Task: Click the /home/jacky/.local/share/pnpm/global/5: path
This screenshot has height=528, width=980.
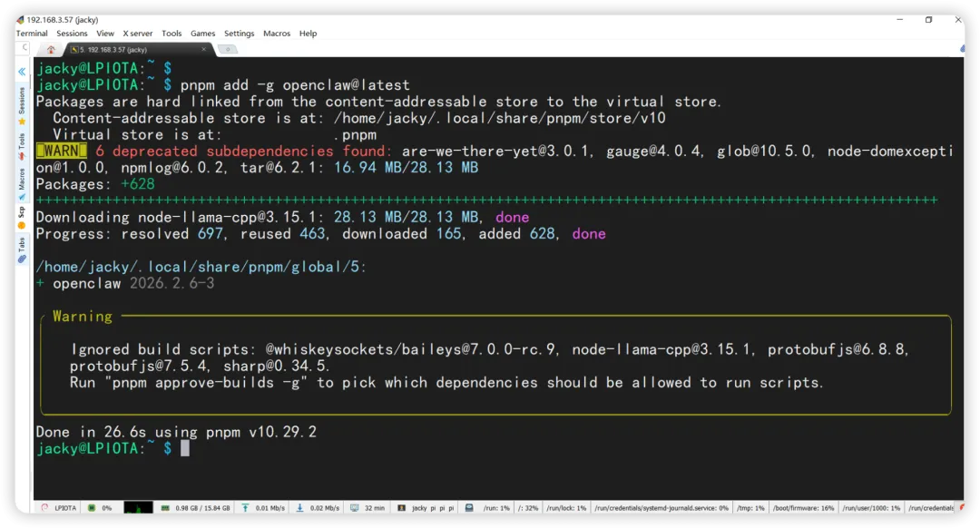Action: pos(201,267)
